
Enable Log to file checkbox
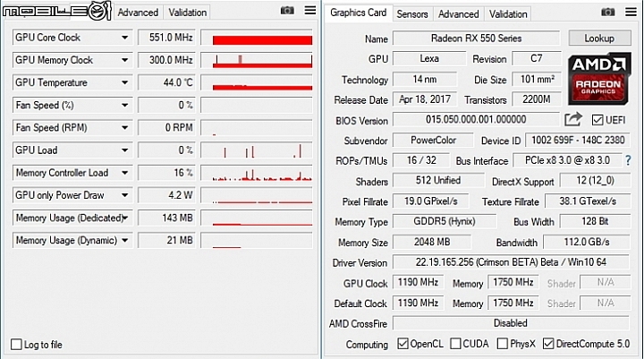point(16,344)
